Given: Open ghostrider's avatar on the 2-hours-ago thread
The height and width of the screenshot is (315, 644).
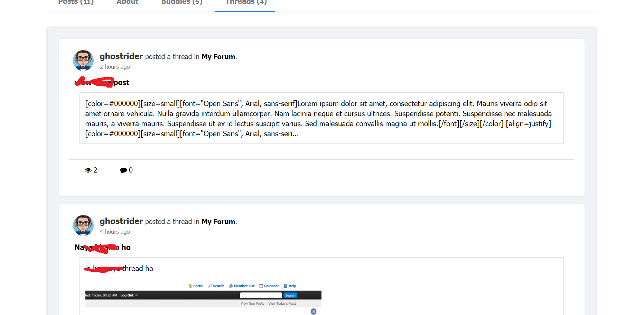Looking at the screenshot, I should coord(83,61).
